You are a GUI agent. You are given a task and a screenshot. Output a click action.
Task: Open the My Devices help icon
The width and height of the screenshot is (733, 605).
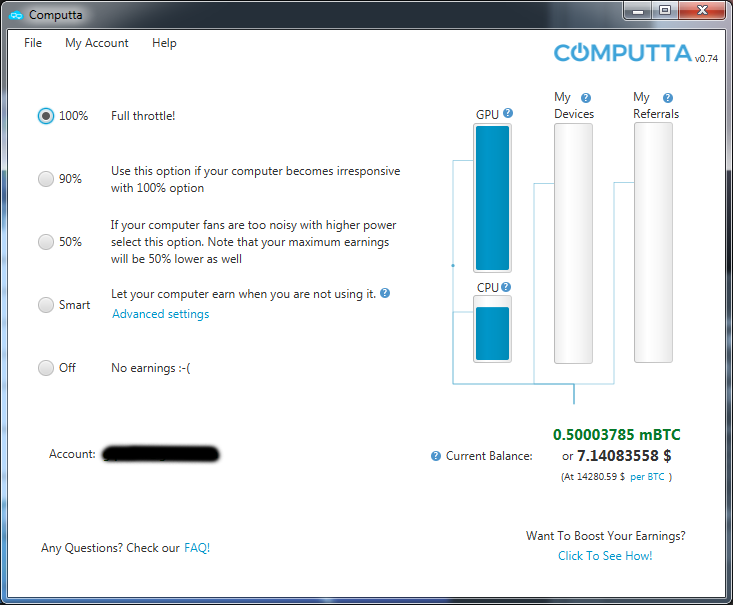coord(586,98)
